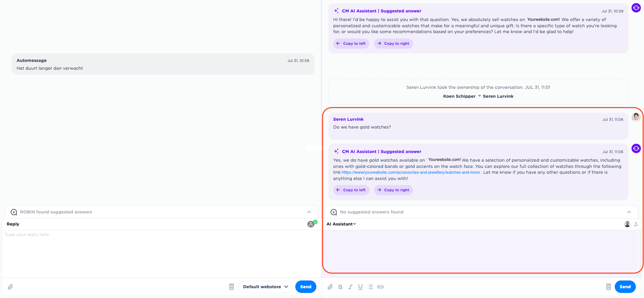644x298 pixels.
Task: Open the watches-and-more website link
Action: click(410, 173)
